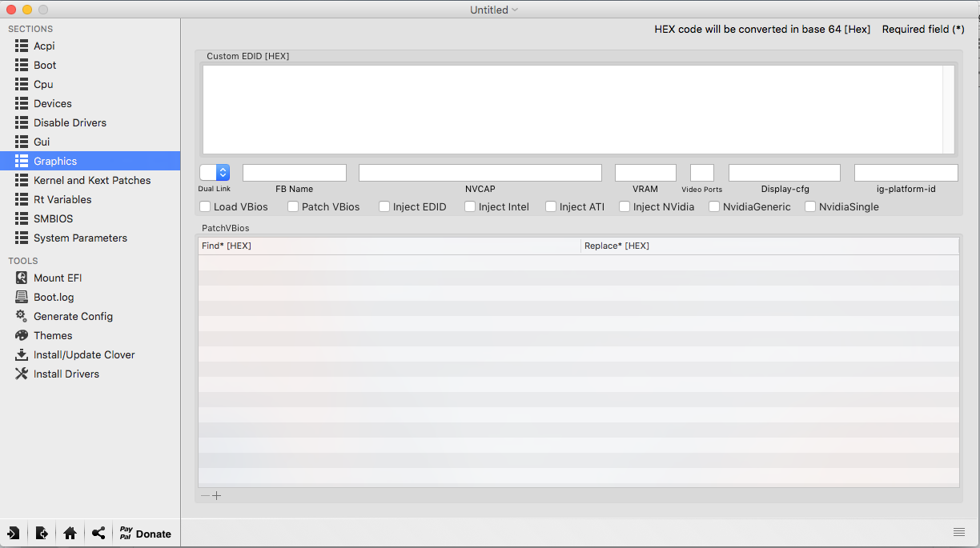
Task: Check the Inject NVidia option
Action: coord(625,206)
